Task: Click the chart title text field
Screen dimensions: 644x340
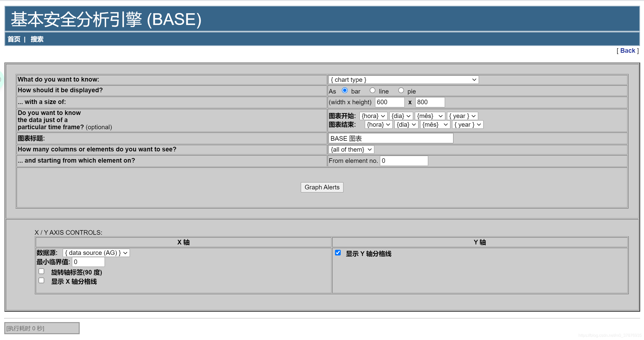Action: pos(390,138)
